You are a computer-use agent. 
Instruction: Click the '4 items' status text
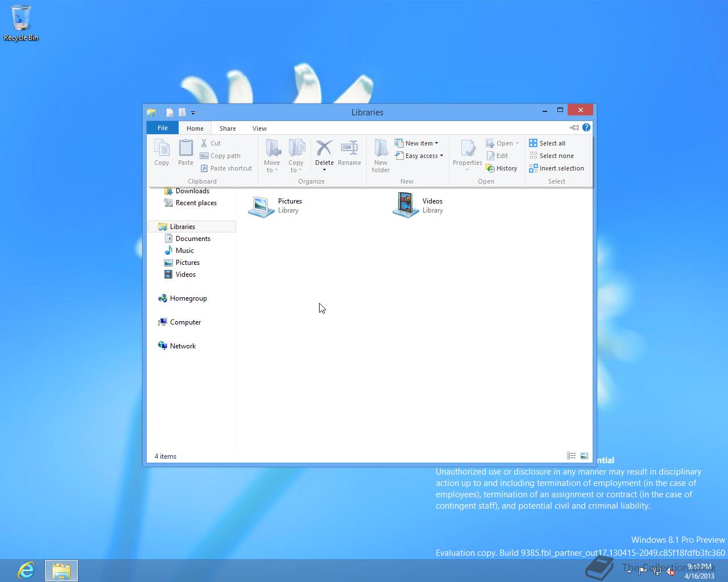tap(166, 456)
